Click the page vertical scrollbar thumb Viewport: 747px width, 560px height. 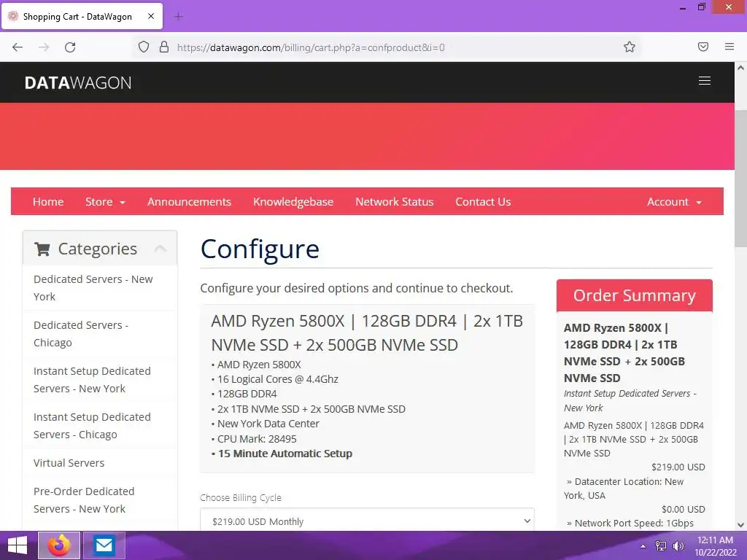(x=740, y=179)
